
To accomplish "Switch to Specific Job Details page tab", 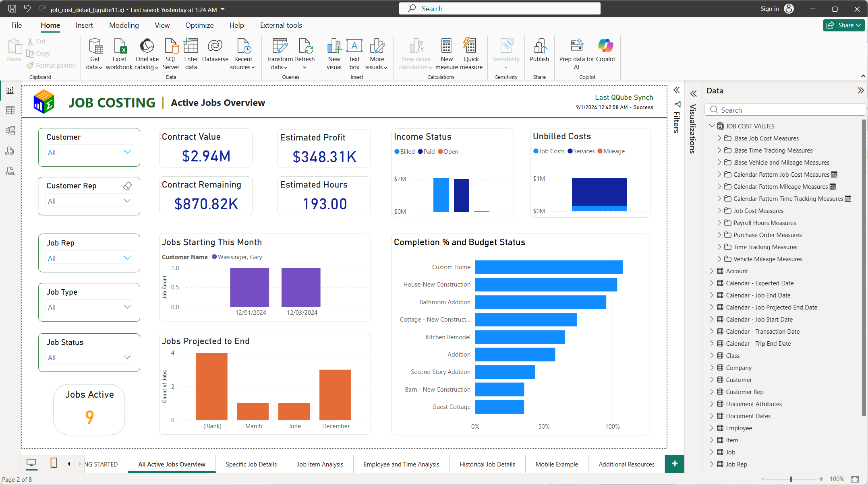I will [x=251, y=464].
